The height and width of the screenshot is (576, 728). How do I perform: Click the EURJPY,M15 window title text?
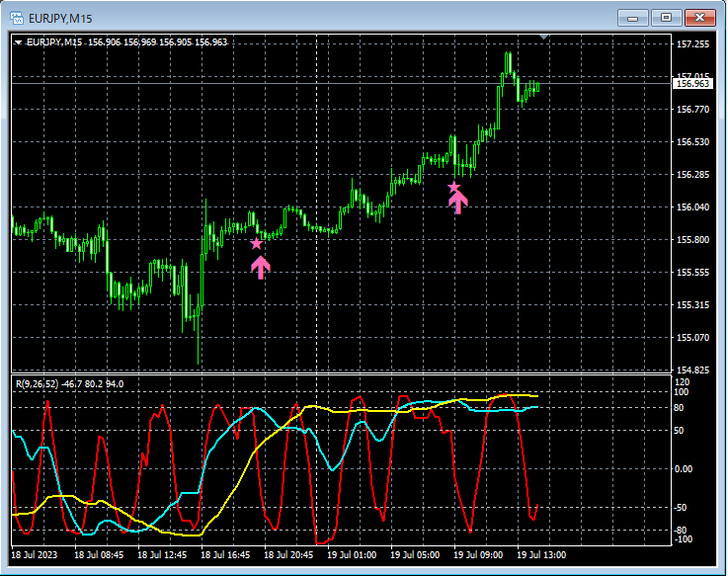pos(60,19)
